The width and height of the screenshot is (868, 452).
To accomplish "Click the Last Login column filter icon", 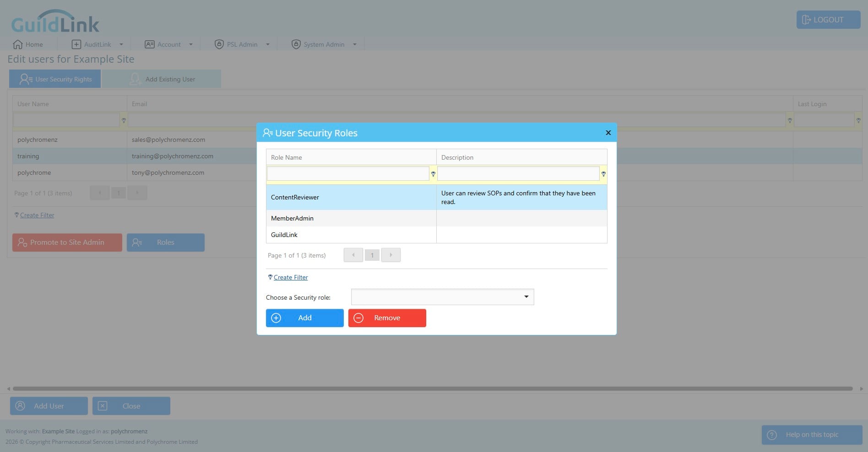I will tap(858, 120).
